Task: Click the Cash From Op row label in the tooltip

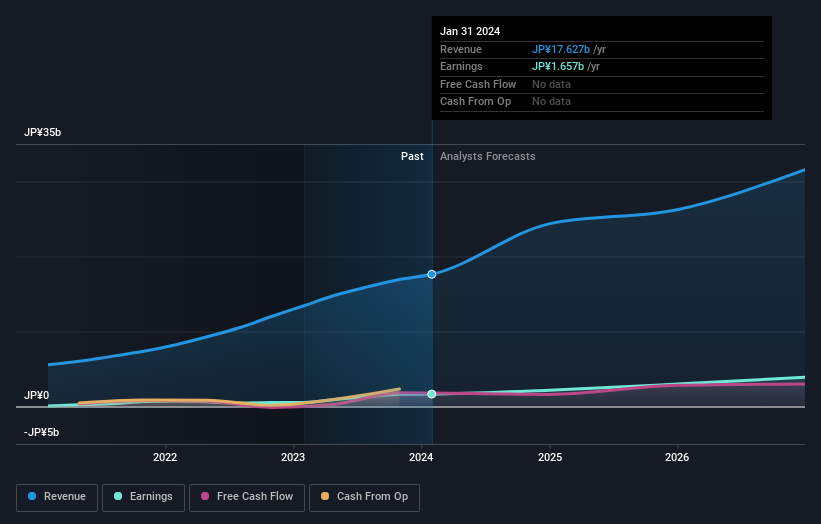Action: [x=475, y=102]
